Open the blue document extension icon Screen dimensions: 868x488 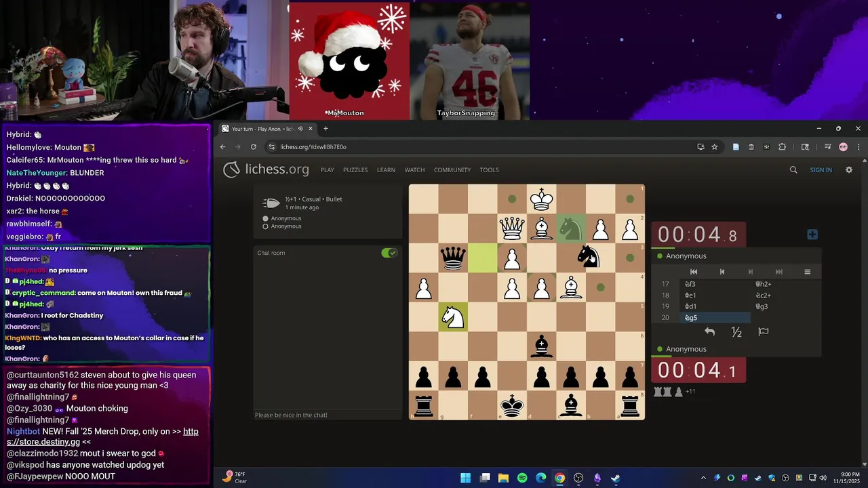[736, 147]
